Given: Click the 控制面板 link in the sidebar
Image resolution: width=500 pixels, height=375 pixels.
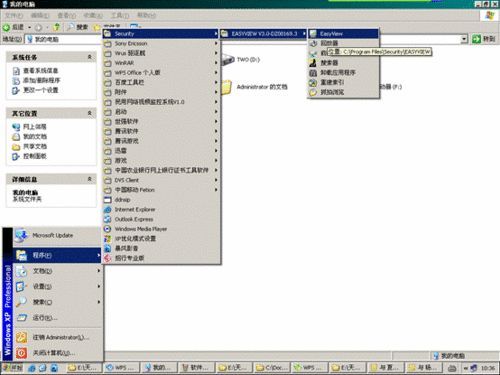Looking at the screenshot, I should 35,156.
